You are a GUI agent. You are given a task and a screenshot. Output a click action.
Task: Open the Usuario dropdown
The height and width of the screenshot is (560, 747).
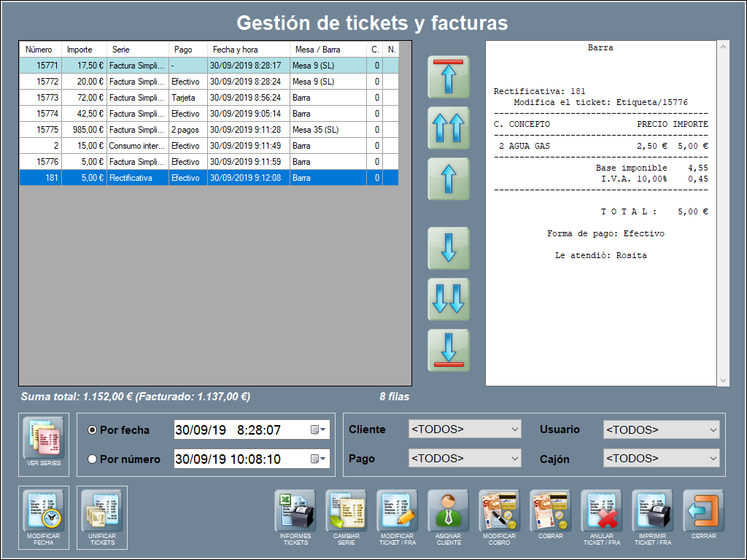(x=661, y=429)
